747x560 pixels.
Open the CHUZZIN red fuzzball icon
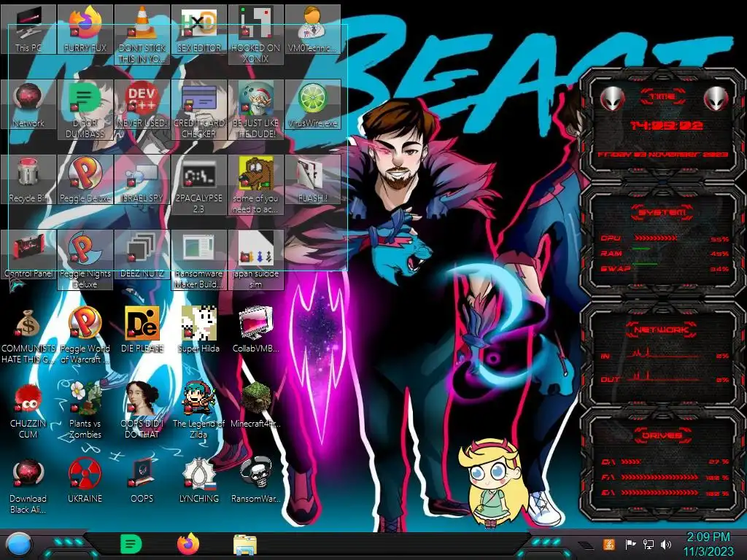[x=28, y=411]
